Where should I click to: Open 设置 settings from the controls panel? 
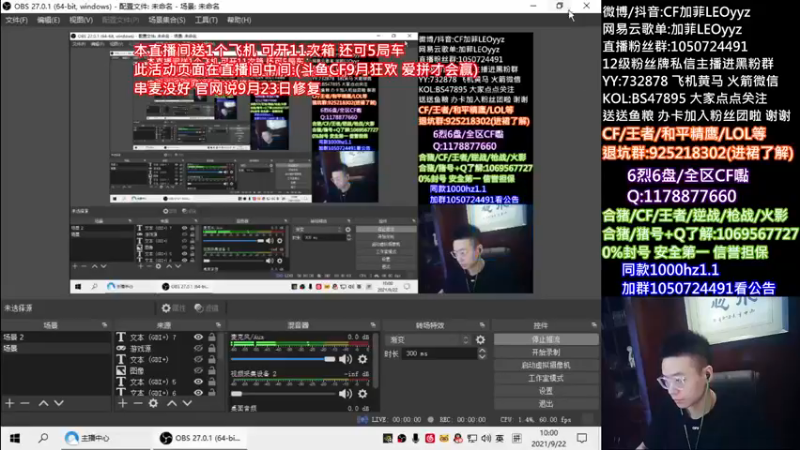pos(546,391)
